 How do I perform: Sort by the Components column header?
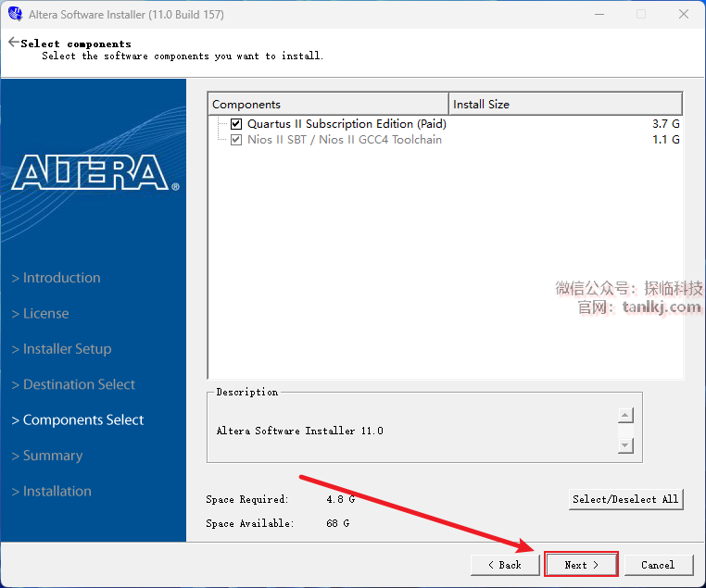coord(328,104)
